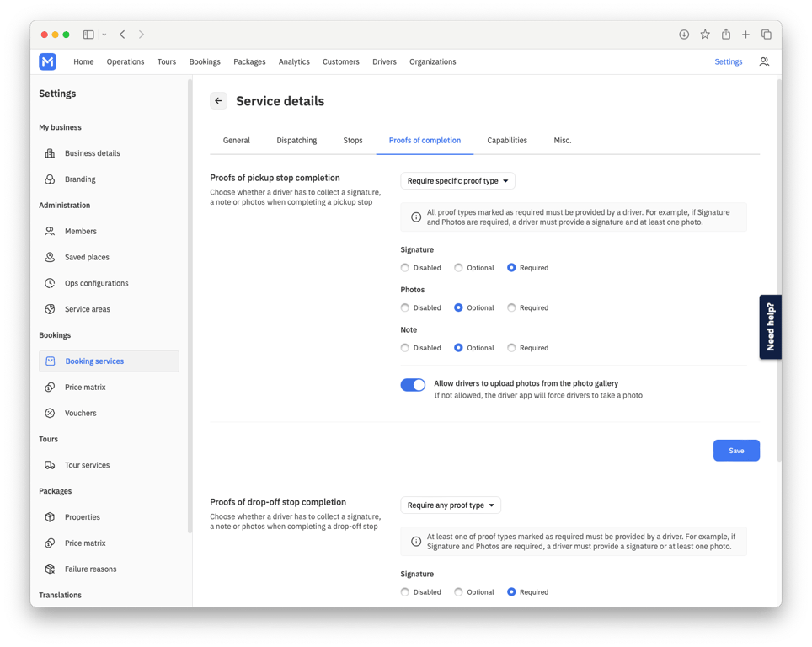Open the Need help? side button
The width and height of the screenshot is (812, 647).
point(770,327)
